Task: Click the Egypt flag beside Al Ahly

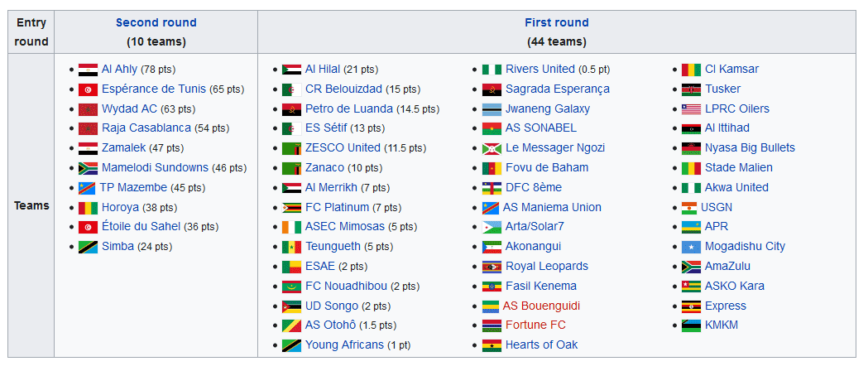Action: [x=88, y=70]
